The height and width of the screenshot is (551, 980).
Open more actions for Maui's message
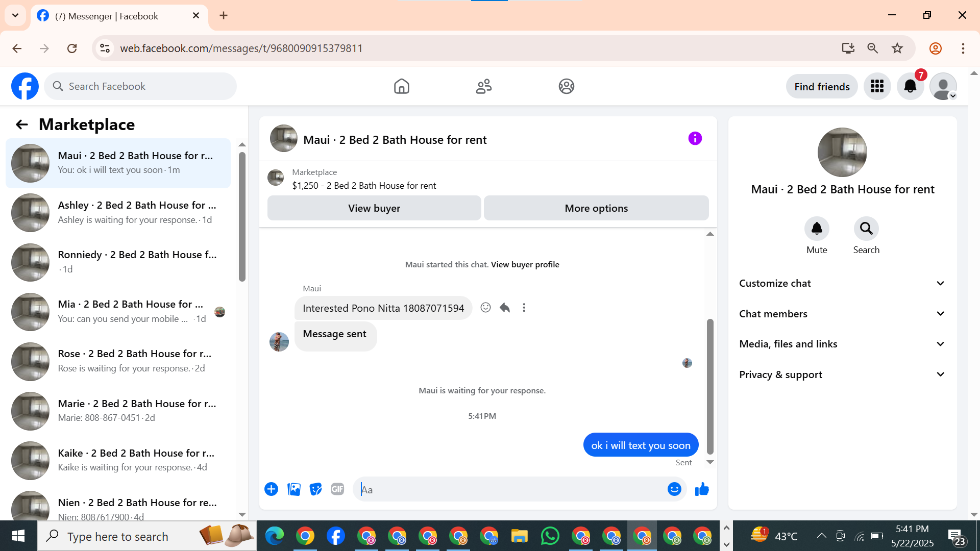[x=524, y=308]
